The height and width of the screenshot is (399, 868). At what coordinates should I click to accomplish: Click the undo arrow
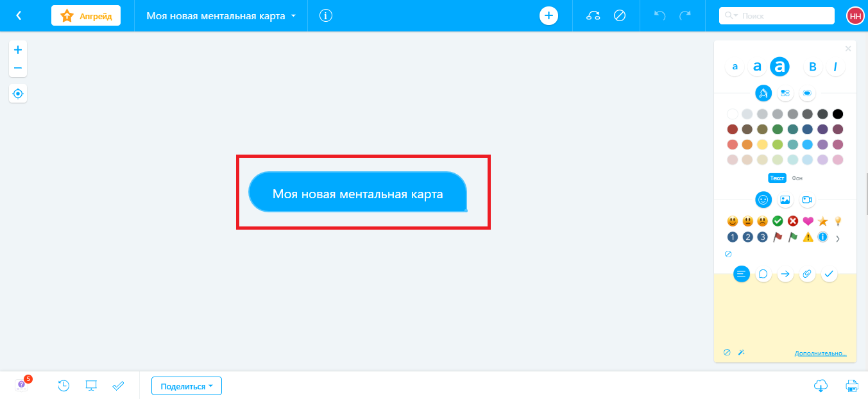pos(660,15)
